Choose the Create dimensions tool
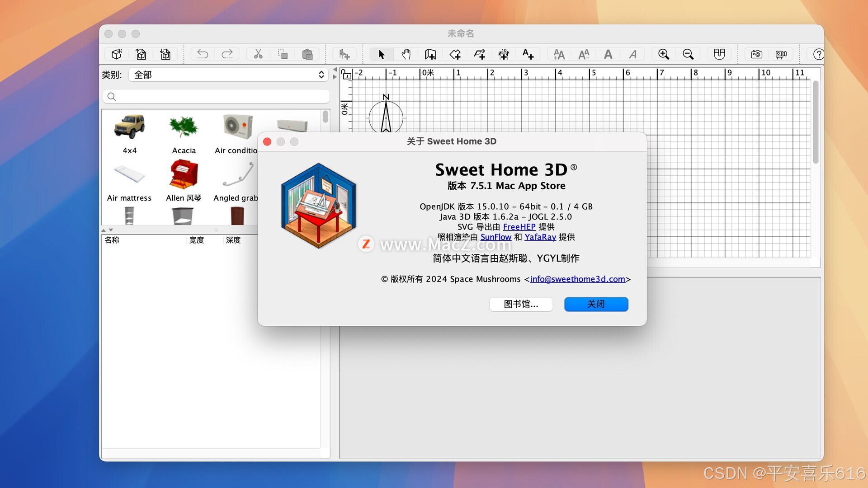 (x=504, y=54)
